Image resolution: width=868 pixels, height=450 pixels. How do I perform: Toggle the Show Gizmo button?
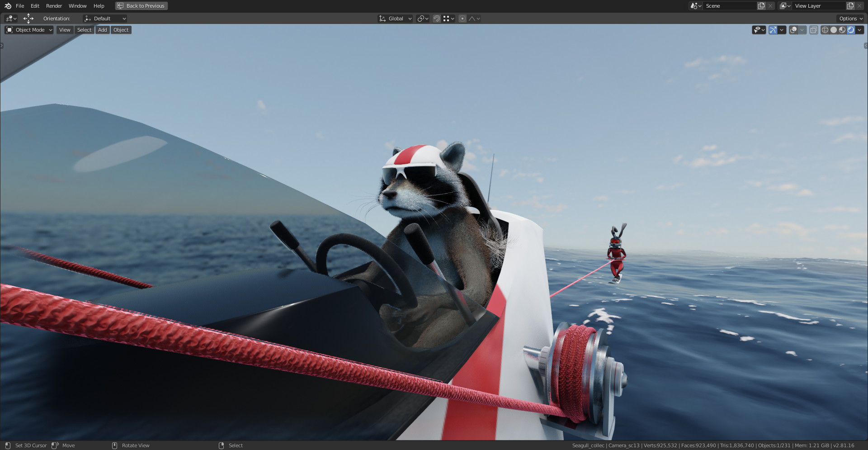pos(773,30)
